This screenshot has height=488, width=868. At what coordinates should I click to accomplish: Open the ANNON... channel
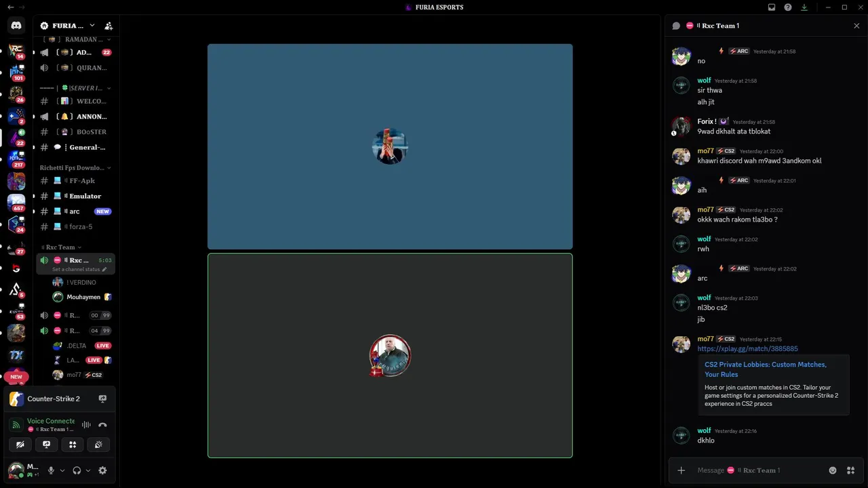pos(75,117)
